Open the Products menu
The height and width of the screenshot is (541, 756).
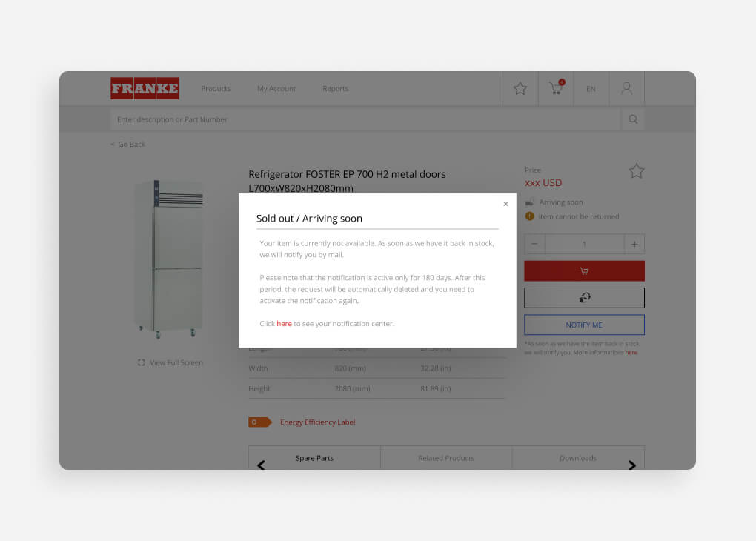(216, 89)
